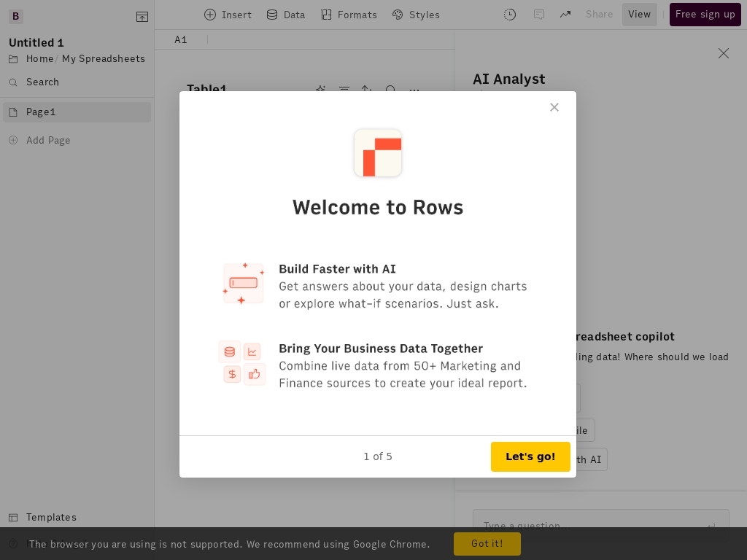The width and height of the screenshot is (747, 560).
Task: Click the A1 cell reference box
Action: [181, 39]
